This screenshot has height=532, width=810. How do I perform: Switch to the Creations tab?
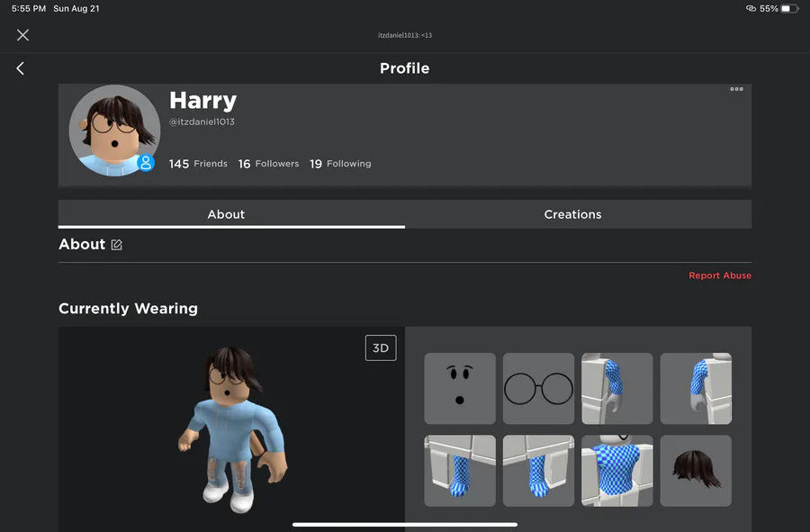pyautogui.click(x=578, y=214)
